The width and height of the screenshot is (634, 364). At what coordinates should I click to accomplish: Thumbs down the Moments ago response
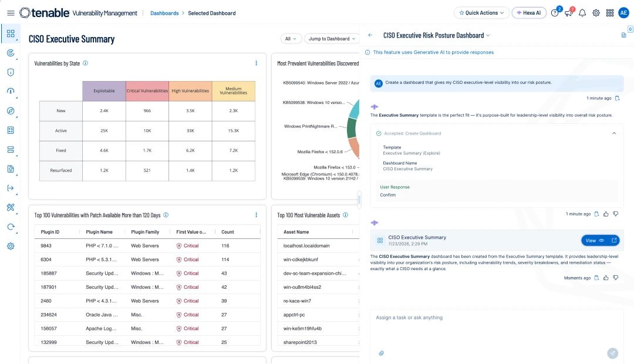tap(615, 278)
